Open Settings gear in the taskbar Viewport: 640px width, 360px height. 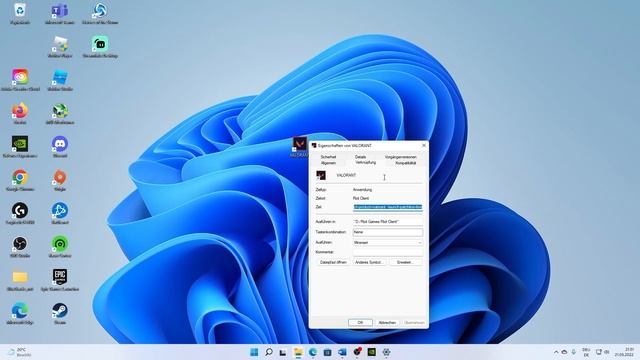(x=386, y=352)
